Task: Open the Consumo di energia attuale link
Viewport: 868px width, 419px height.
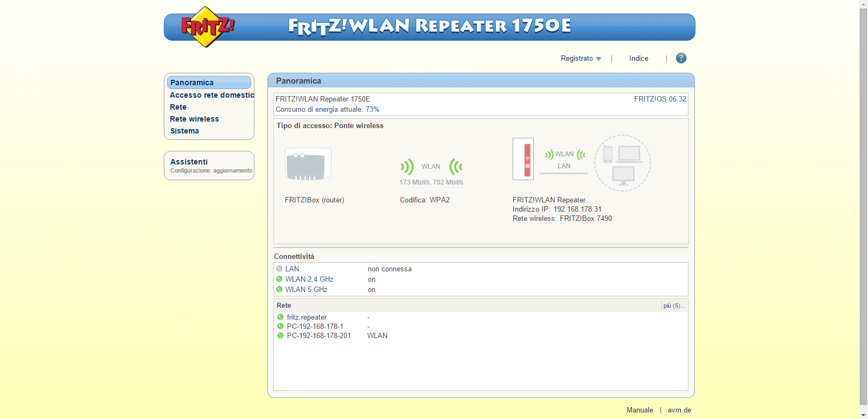Action: point(327,109)
